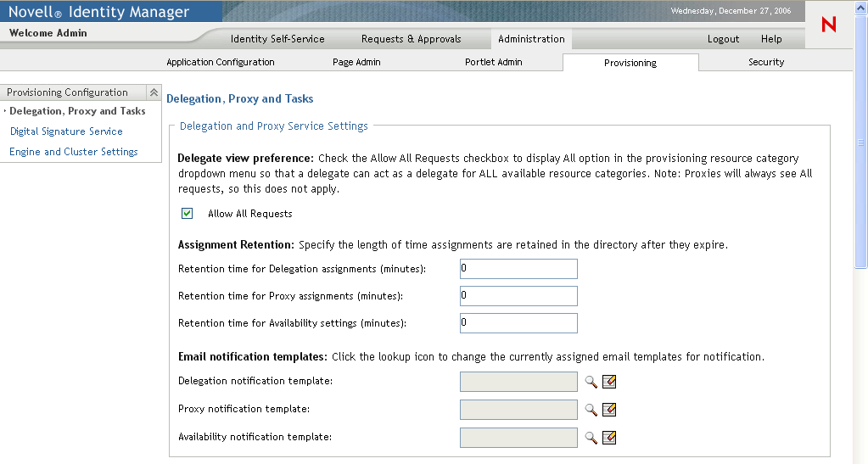This screenshot has height=464, width=868.
Task: Click lookup icon for Proxy notification template
Action: [x=591, y=410]
